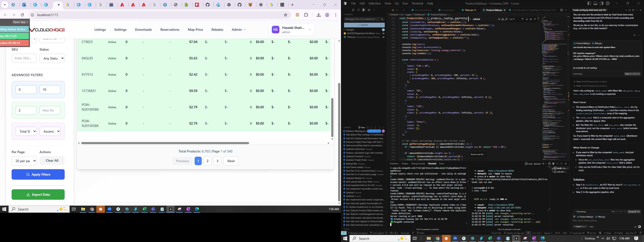This screenshot has width=644, height=242.
Task: Open a new Chrome tab with plus icon
Action: (x=292, y=5)
